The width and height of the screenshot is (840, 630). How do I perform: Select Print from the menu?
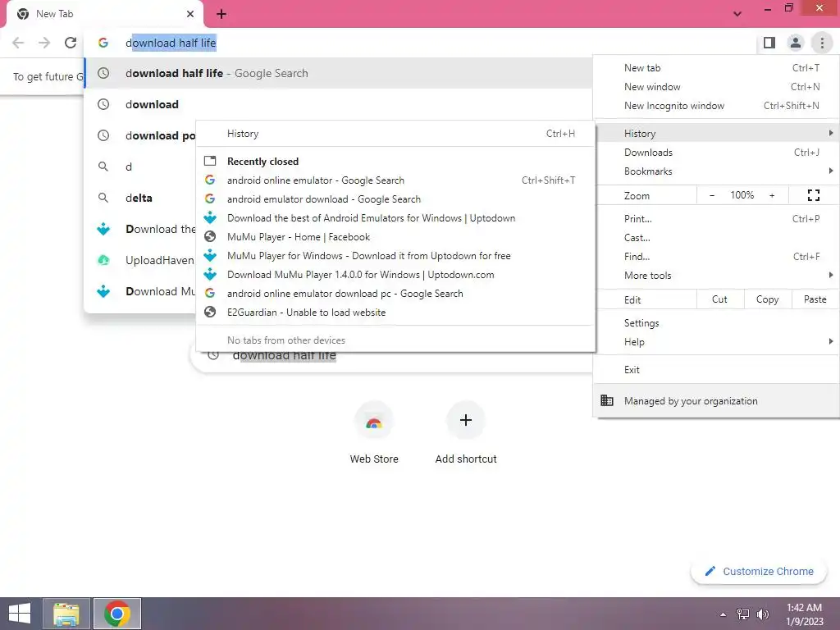tap(716, 218)
